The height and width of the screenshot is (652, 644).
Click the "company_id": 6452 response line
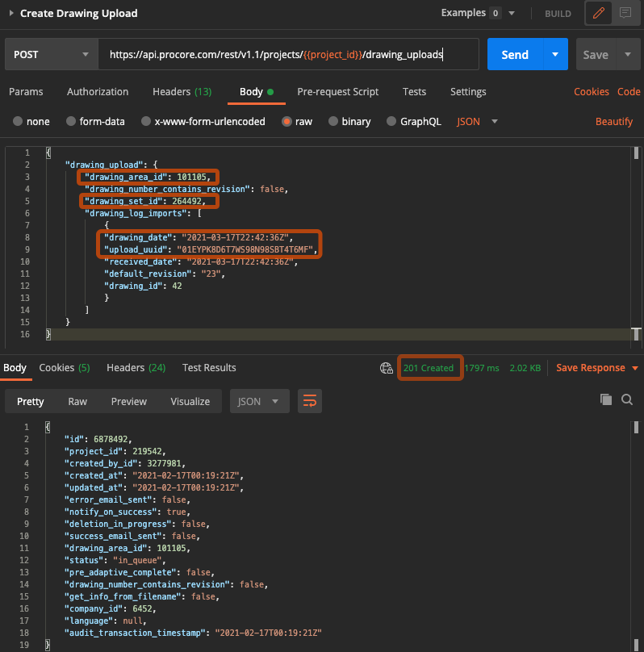click(x=110, y=608)
